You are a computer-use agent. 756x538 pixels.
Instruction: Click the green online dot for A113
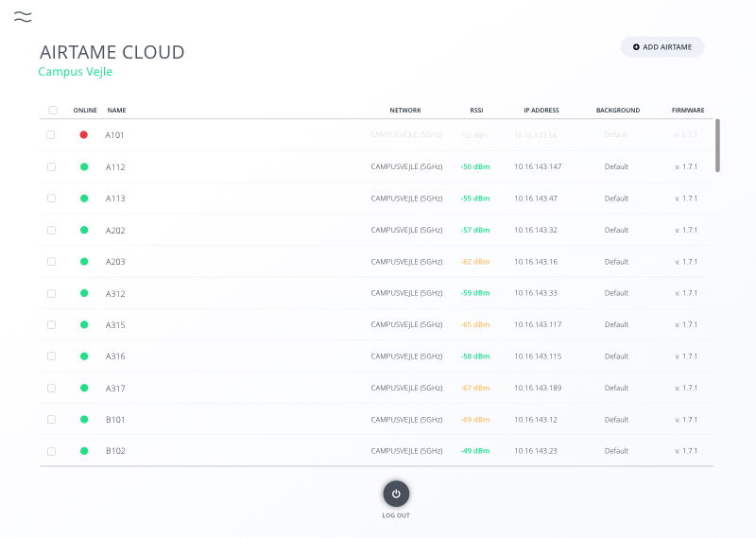84,199
